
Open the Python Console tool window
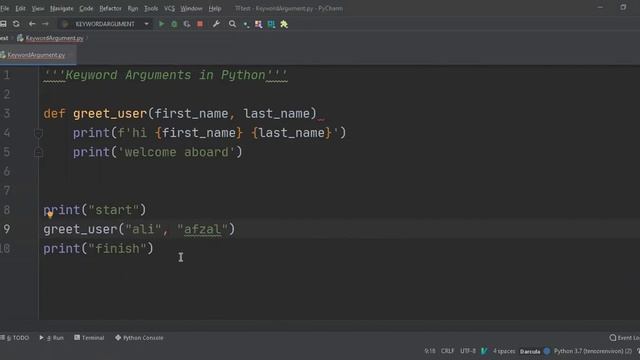pyautogui.click(x=139, y=338)
